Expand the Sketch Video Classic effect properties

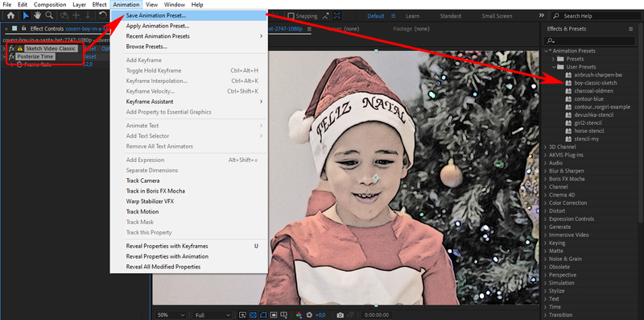(x=4, y=48)
